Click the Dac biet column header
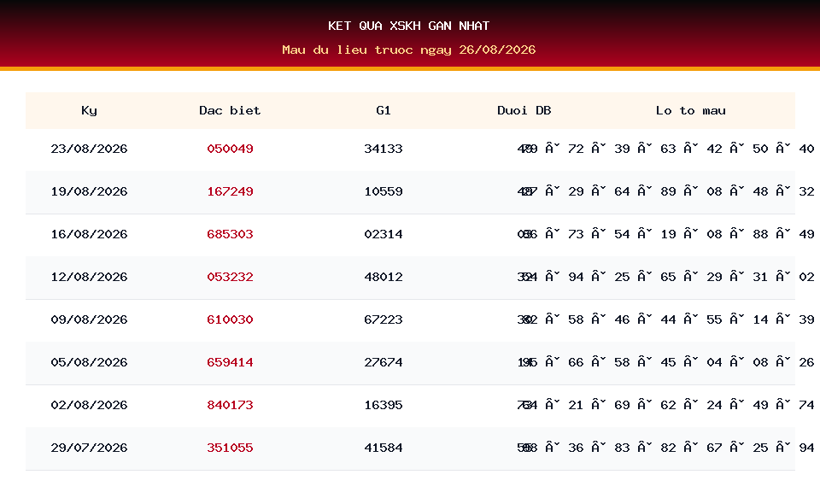The image size is (820, 504). (230, 110)
